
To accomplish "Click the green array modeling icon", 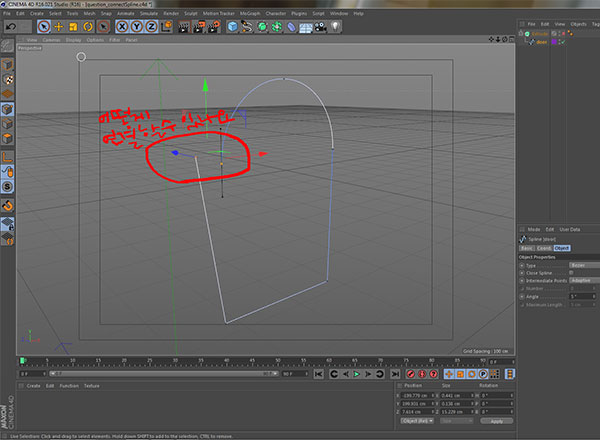I will coord(277,27).
